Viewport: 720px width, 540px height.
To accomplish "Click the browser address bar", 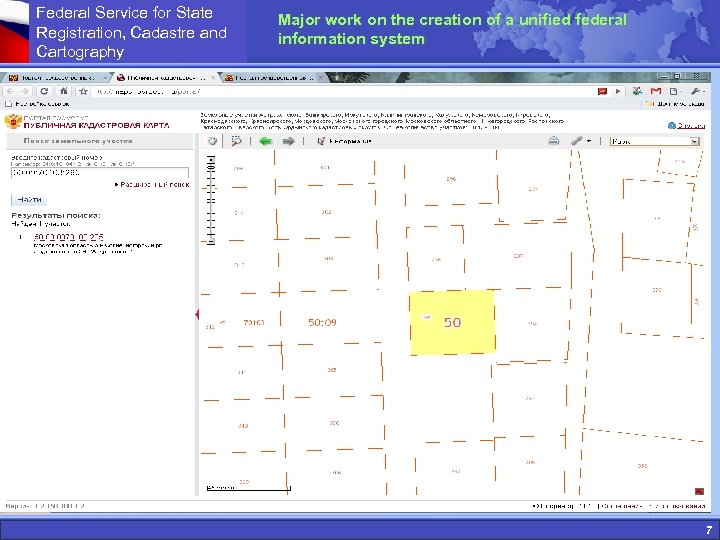I will click(x=340, y=91).
